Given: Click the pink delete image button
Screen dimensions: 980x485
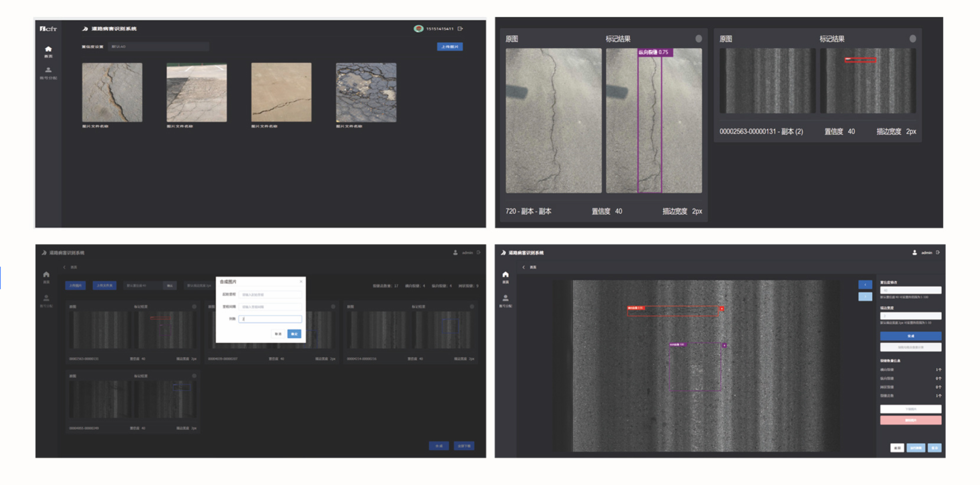Looking at the screenshot, I should point(910,420).
